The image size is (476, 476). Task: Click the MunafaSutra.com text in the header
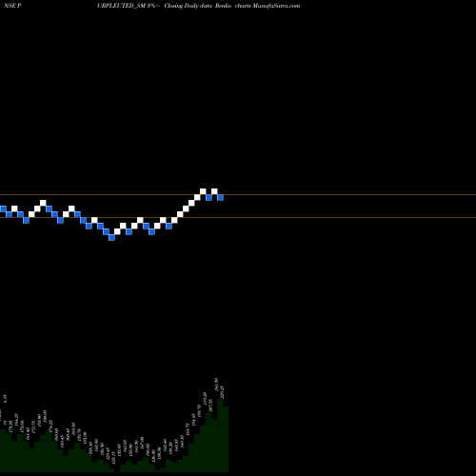[276, 6]
